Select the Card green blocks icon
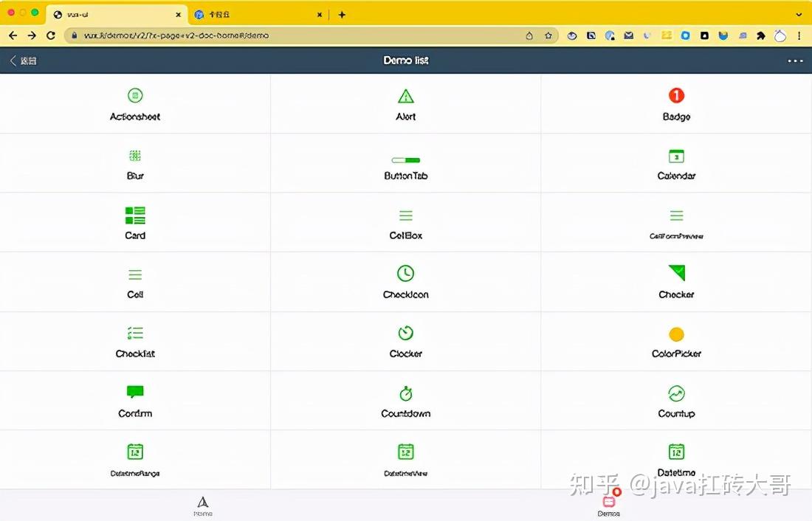 click(x=135, y=215)
